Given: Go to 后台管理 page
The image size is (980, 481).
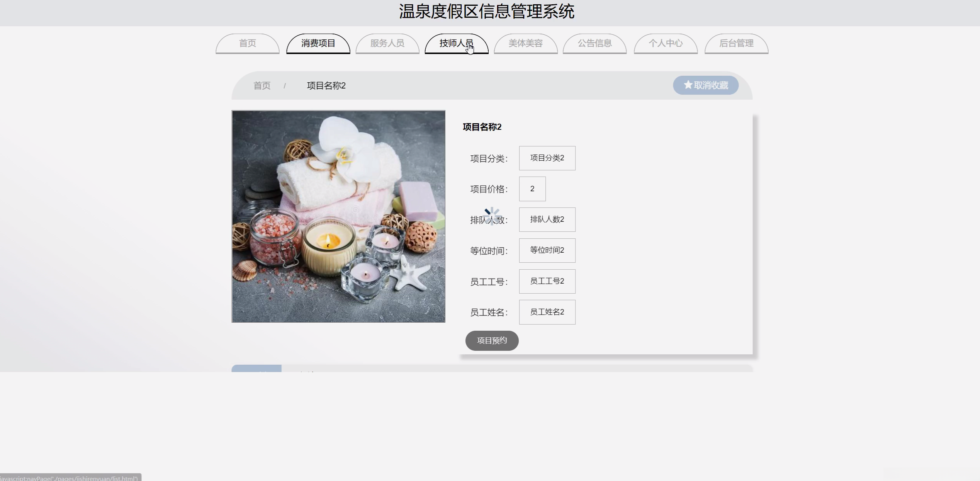Looking at the screenshot, I should point(736,43).
